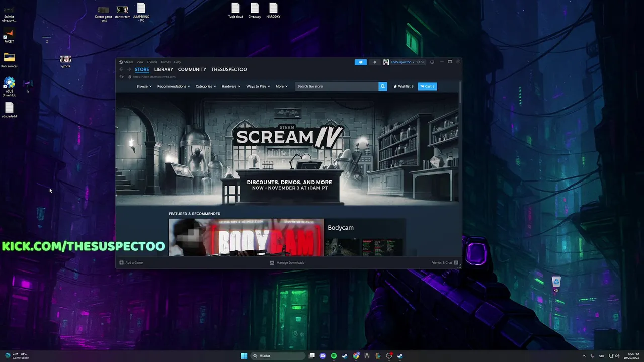This screenshot has width=644, height=362.
Task: Open the Steam menu
Action: click(128, 62)
